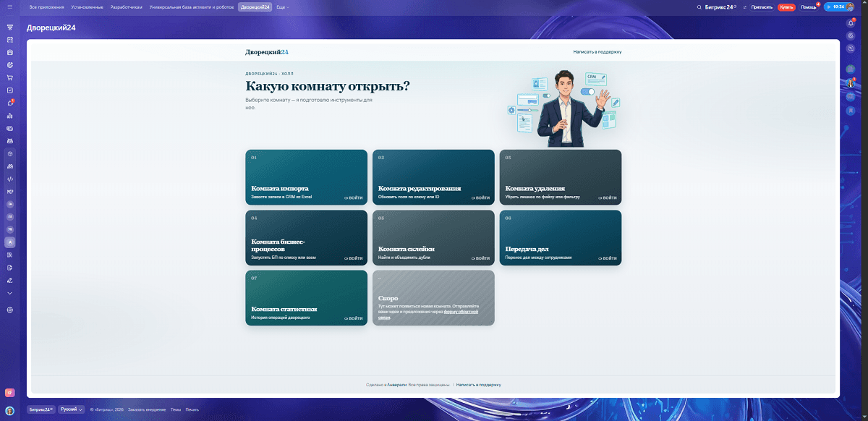Open the MCP icon in left sidebar
868x421 pixels.
[x=10, y=192]
